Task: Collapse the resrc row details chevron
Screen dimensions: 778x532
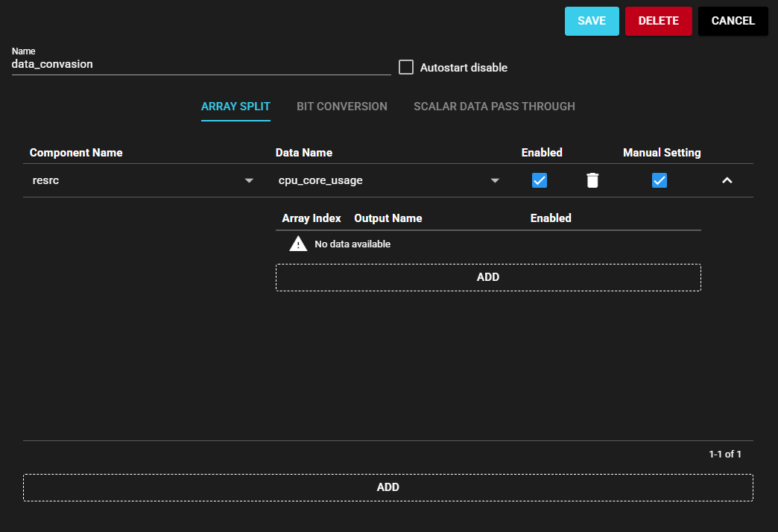Action: (727, 180)
